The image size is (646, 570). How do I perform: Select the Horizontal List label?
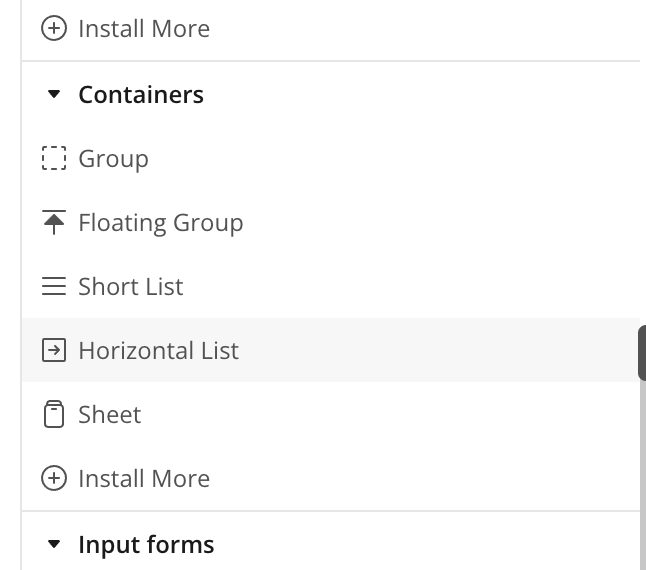pyautogui.click(x=159, y=351)
